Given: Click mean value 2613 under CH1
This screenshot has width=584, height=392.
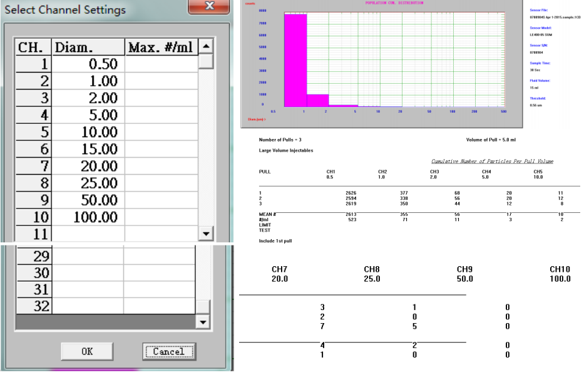Looking at the screenshot, I should point(351,214).
